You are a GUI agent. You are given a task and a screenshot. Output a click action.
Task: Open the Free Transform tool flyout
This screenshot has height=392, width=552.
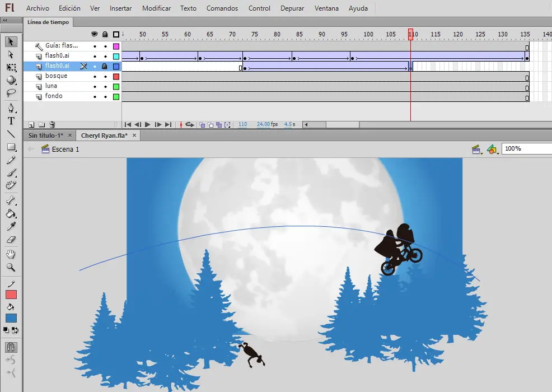coord(11,67)
